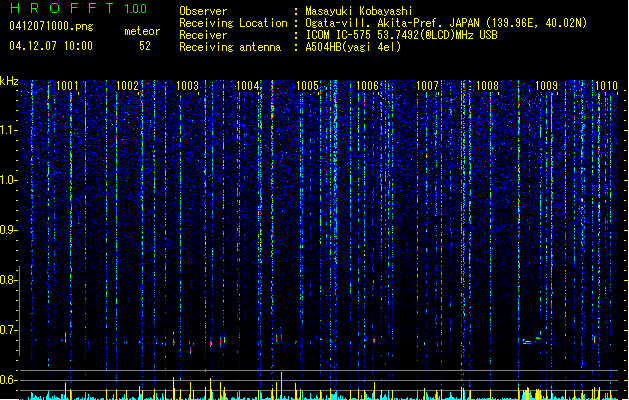The image size is (629, 400).
Task: Select the location text Ogata-vill. Akita-Pref. JAPAN
Action: point(394,23)
